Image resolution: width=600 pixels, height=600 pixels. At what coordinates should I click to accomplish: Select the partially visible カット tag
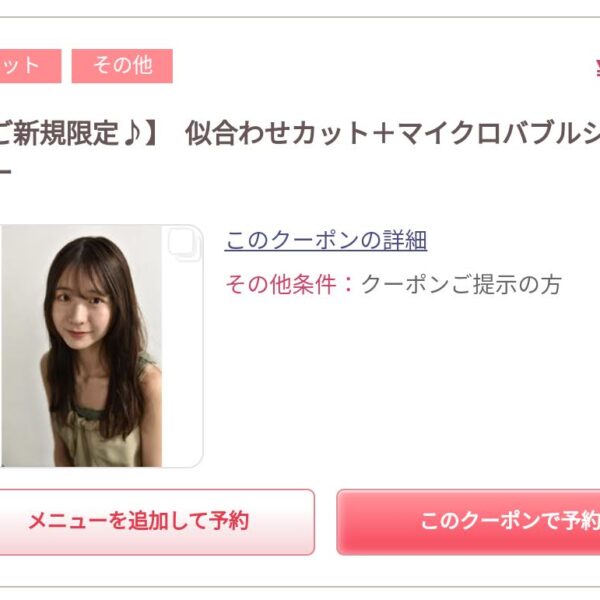[x=31, y=66]
